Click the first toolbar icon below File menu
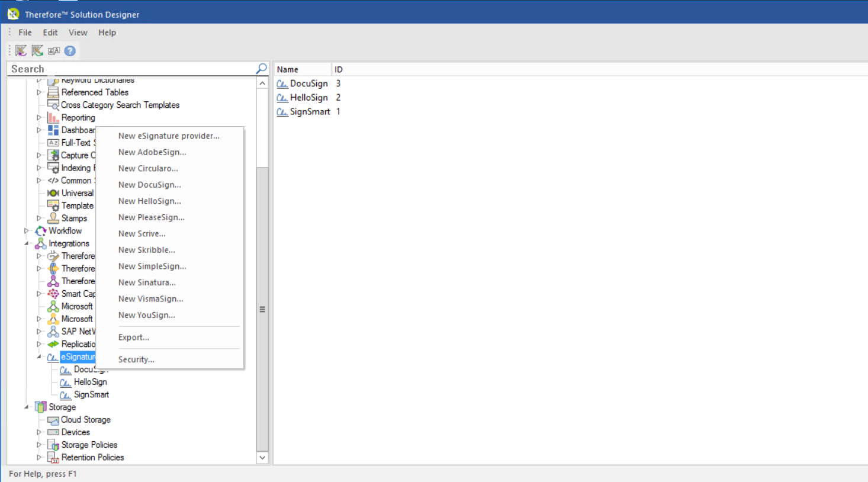Image resolution: width=868 pixels, height=482 pixels. click(21, 51)
